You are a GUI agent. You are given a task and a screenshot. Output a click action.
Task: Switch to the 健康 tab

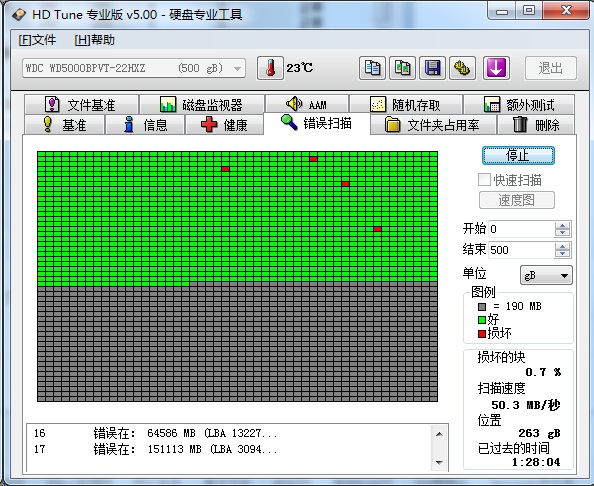(224, 125)
